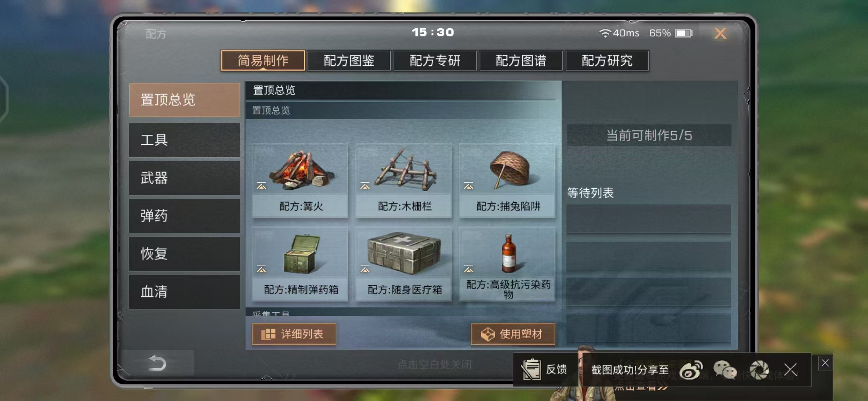Image resolution: width=868 pixels, height=401 pixels.
Task: Switch to the 配方研究 tab
Action: pyautogui.click(x=607, y=61)
